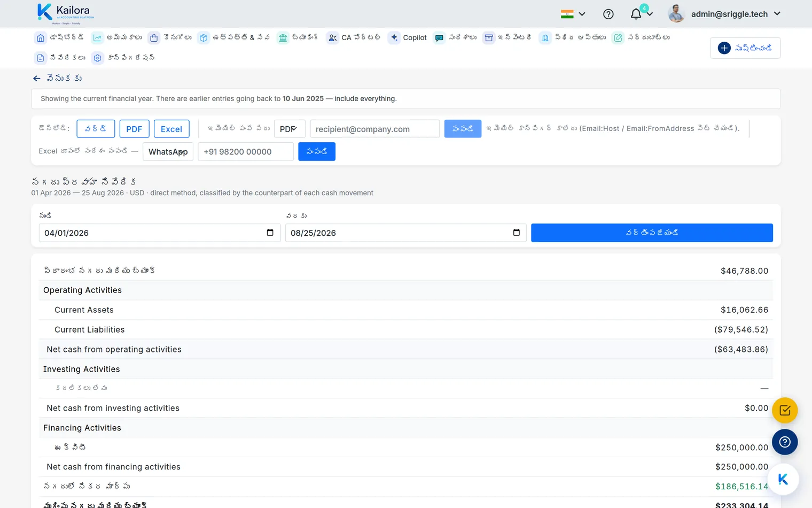Open the PDF format dropdown for email
The image size is (812, 508).
click(x=290, y=129)
